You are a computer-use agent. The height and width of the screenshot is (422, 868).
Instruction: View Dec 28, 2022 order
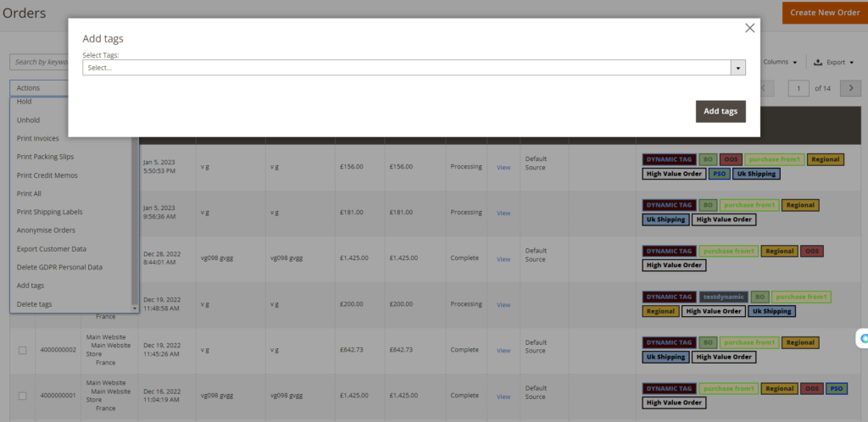pos(504,258)
